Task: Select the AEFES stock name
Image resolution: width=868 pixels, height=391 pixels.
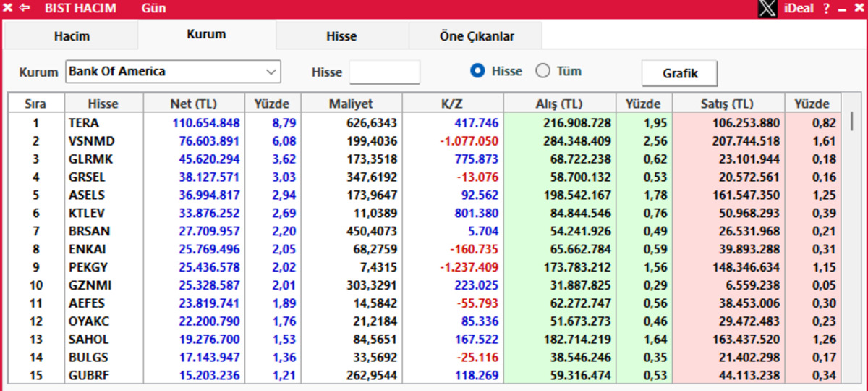Action: (88, 303)
